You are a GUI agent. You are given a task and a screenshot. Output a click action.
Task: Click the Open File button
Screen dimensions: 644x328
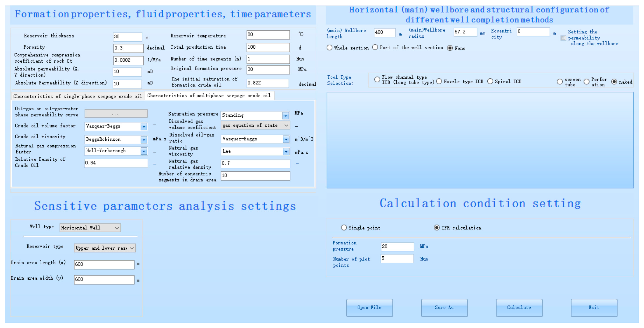tap(369, 308)
